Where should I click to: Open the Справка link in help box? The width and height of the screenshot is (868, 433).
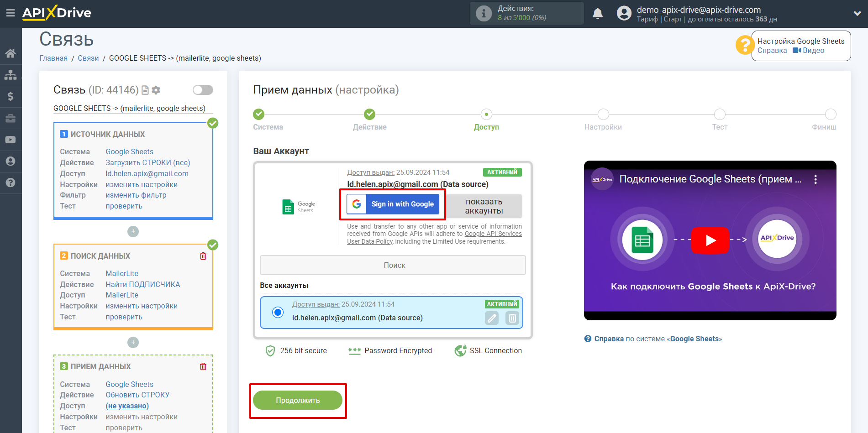772,51
